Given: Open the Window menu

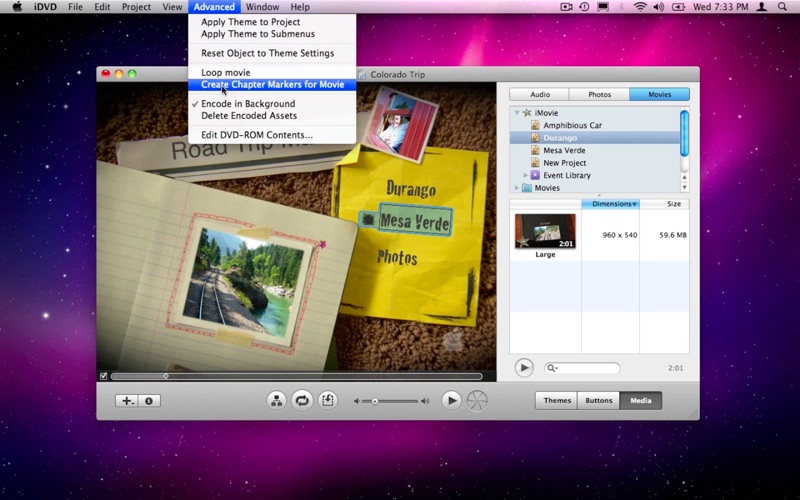Looking at the screenshot, I should pyautogui.click(x=262, y=7).
